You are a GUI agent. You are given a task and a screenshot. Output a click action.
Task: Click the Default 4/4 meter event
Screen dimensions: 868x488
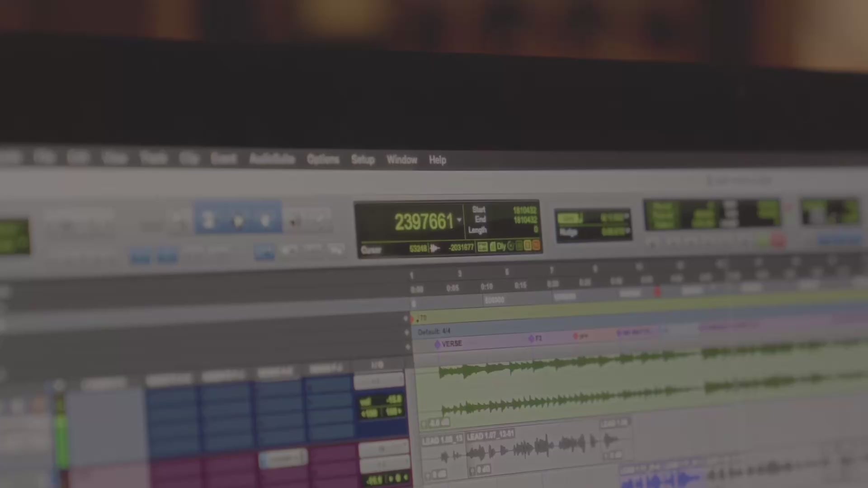[434, 332]
